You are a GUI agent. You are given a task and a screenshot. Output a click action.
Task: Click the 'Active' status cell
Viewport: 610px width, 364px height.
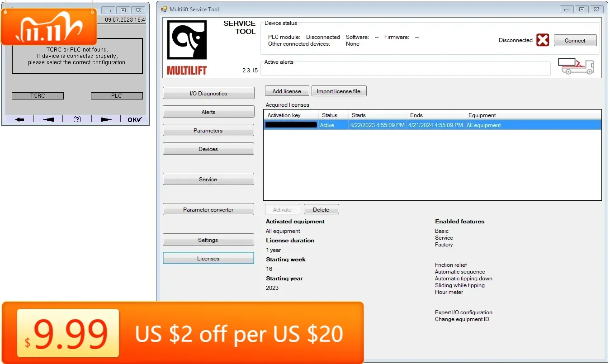click(327, 125)
